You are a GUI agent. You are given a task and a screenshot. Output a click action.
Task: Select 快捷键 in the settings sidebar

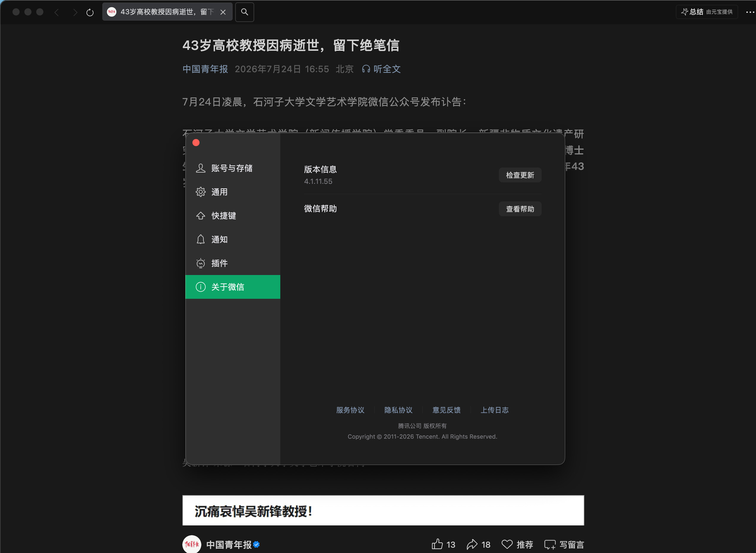pos(233,216)
